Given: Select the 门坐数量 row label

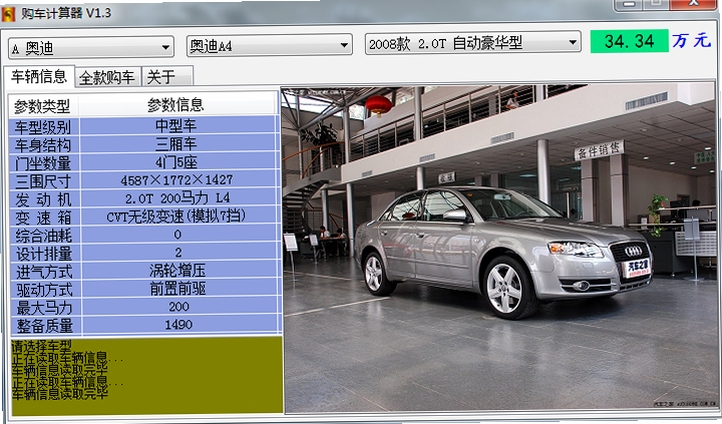Looking at the screenshot, I should click(x=44, y=163).
